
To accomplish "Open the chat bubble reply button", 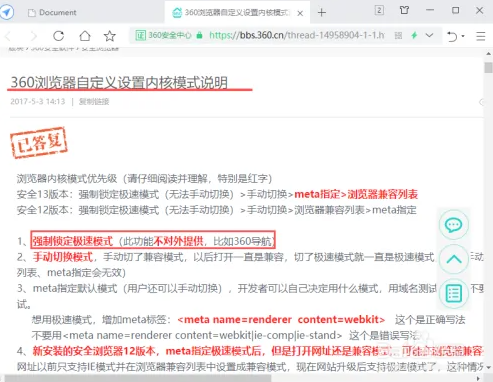I will pyautogui.click(x=454, y=225).
